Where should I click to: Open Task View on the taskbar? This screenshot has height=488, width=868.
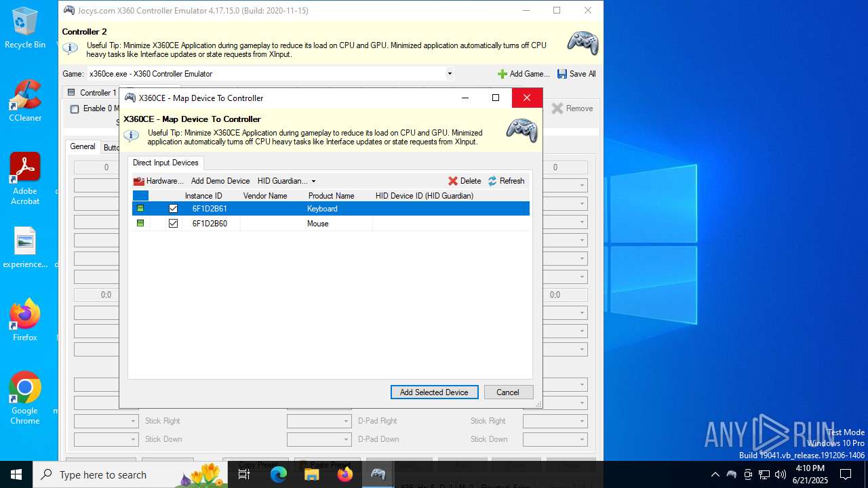click(x=244, y=474)
